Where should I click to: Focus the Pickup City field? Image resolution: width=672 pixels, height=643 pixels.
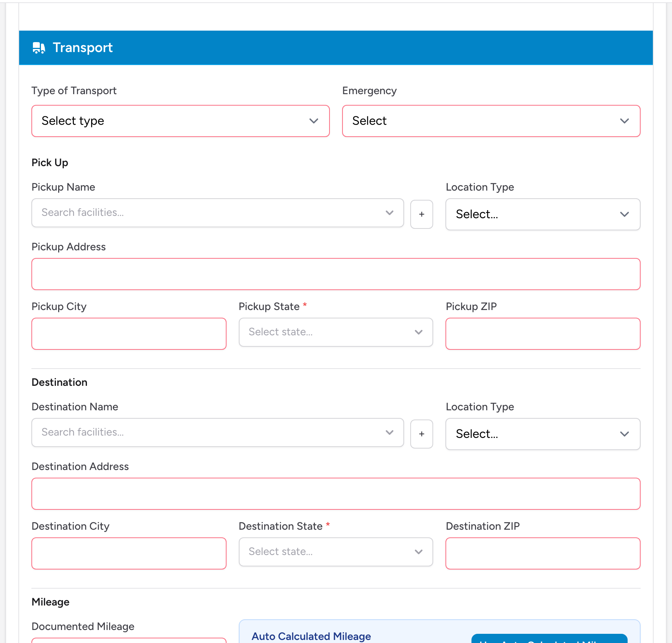click(x=129, y=334)
